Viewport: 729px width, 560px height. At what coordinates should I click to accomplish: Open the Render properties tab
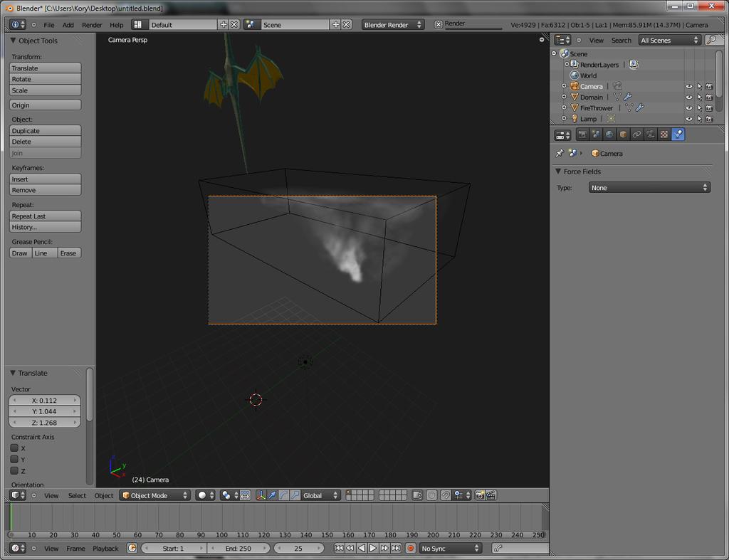582,134
